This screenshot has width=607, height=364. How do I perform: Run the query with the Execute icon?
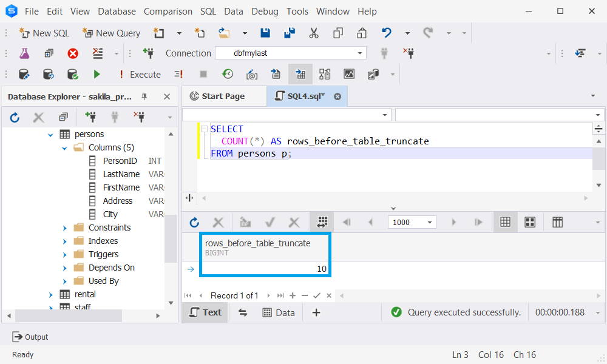(97, 74)
